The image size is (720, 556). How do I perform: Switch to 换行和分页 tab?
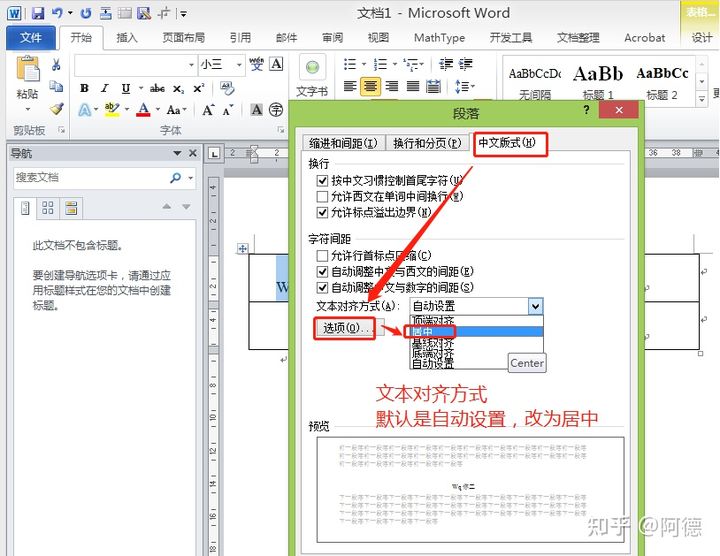coord(427,143)
